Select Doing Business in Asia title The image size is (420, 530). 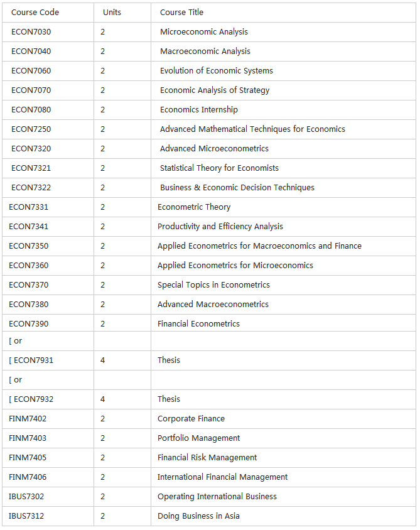198,516
